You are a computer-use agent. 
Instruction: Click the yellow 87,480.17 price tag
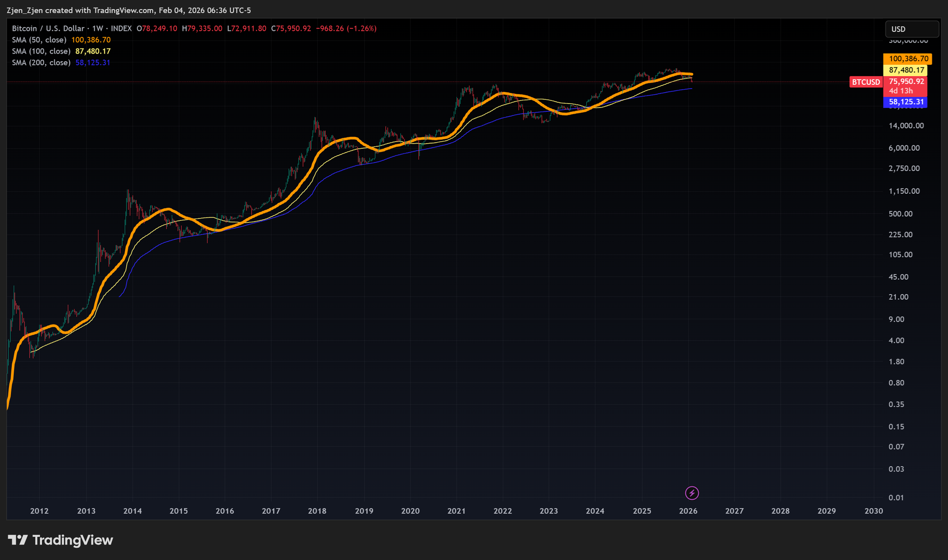coord(906,70)
